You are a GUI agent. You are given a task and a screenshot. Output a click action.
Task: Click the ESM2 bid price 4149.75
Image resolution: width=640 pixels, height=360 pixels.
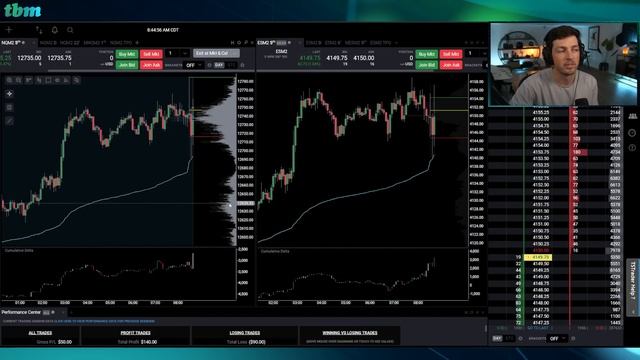(x=337, y=58)
